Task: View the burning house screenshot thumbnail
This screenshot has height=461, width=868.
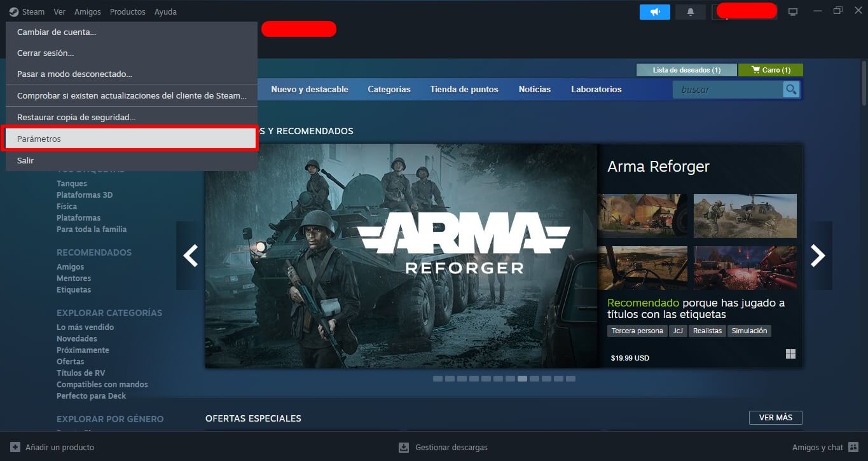Action: [643, 216]
